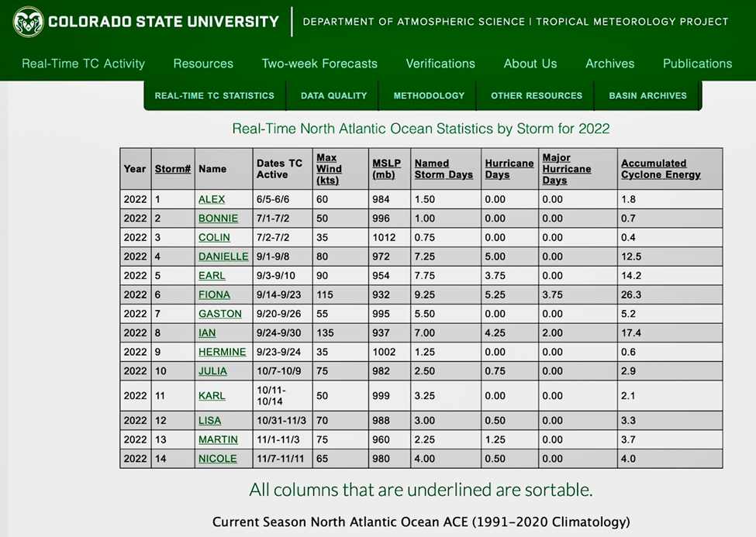Image resolution: width=756 pixels, height=537 pixels.
Task: Open the Methodology tab
Action: 429,95
